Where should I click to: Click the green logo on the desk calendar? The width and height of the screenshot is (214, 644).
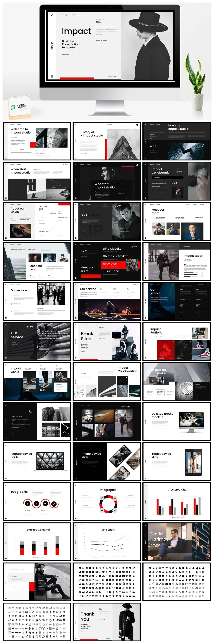13,107
